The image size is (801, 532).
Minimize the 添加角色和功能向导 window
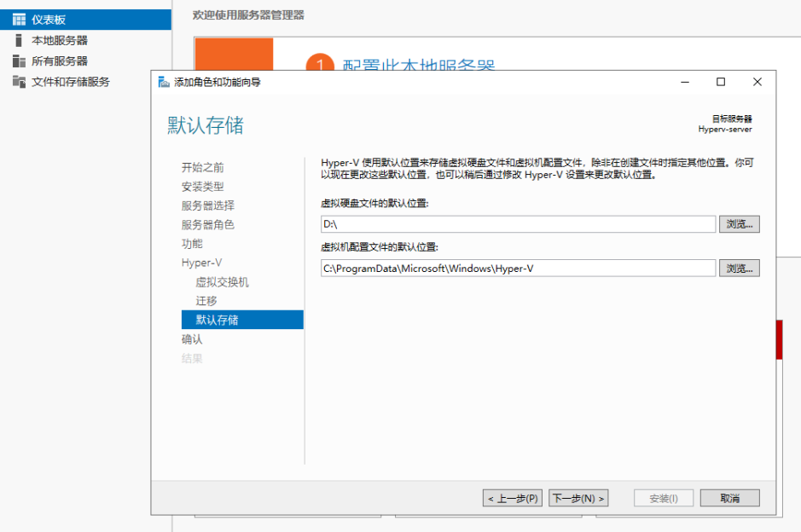[685, 82]
